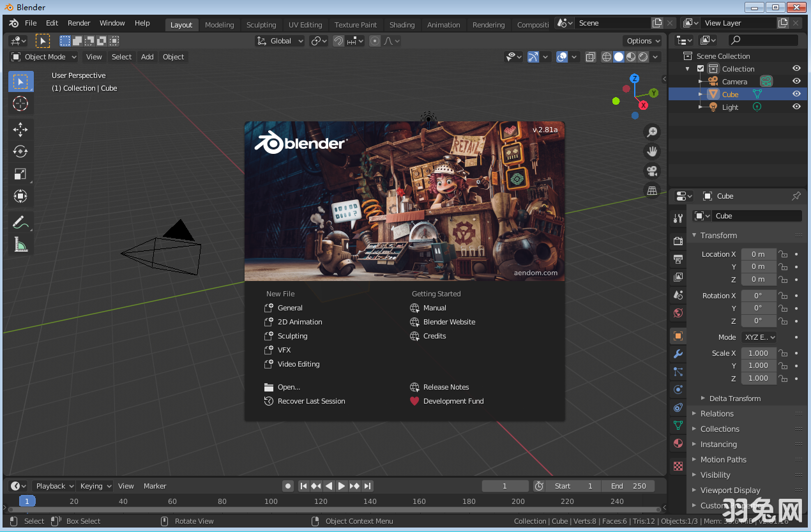Viewport: 811px width, 532px height.
Task: Open the World properties tab
Action: coord(677,313)
